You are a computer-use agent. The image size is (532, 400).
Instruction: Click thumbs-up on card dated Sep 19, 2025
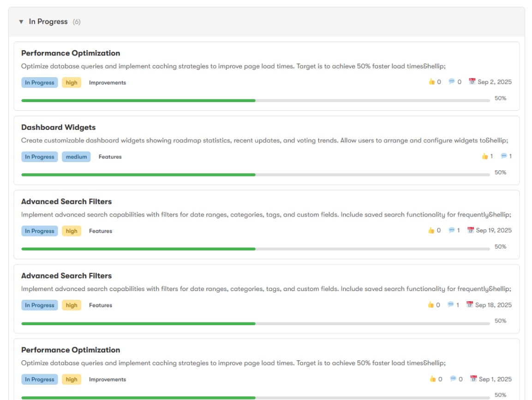(431, 230)
